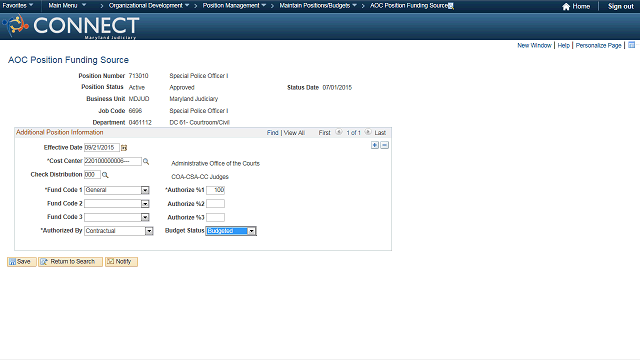Open the Authorized By dropdown

point(149,231)
